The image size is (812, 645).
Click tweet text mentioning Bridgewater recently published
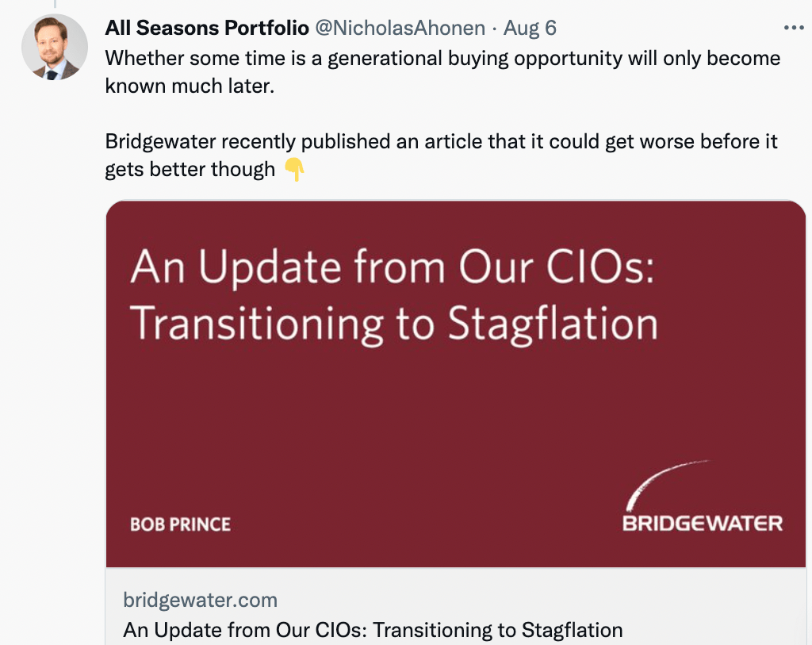(x=441, y=155)
